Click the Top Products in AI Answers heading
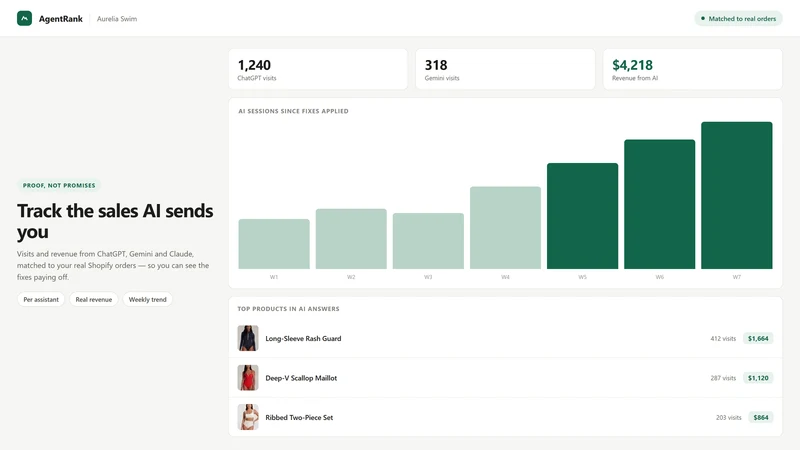The width and height of the screenshot is (800, 450). point(288,309)
